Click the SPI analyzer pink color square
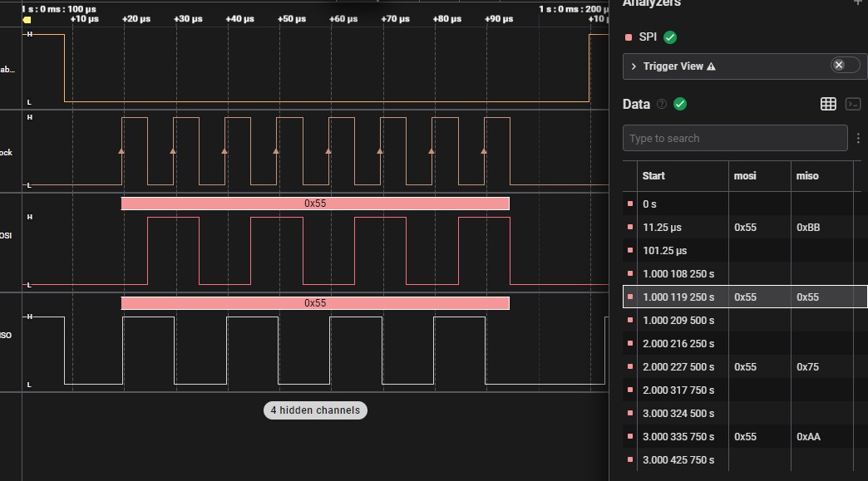This screenshot has width=868, height=481. coord(628,37)
